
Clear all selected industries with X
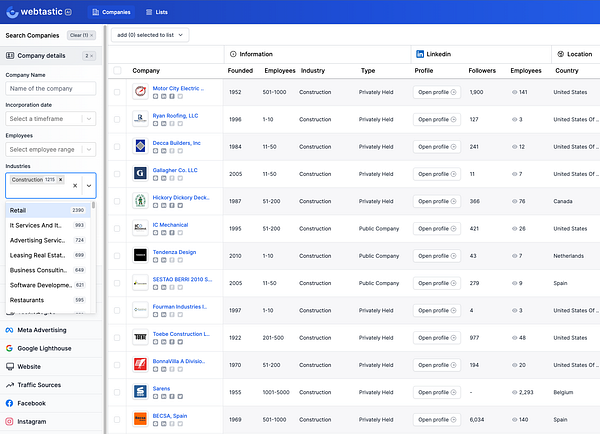coord(75,186)
